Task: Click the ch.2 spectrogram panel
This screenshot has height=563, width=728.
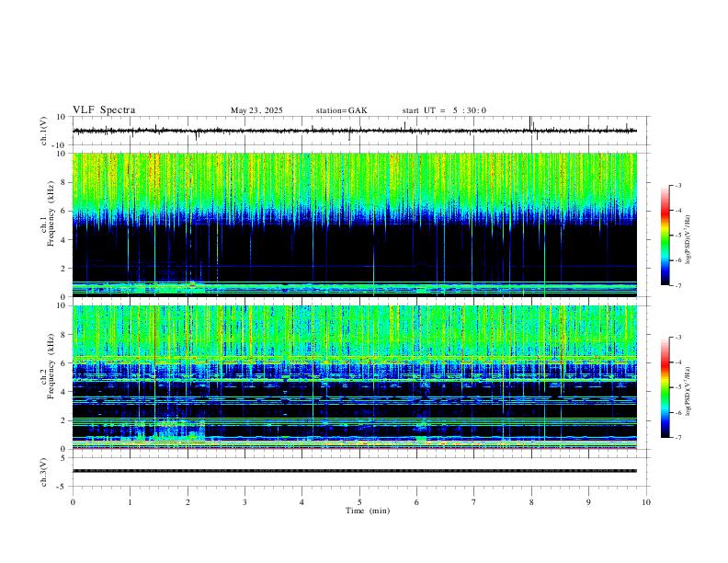Action: coord(355,377)
